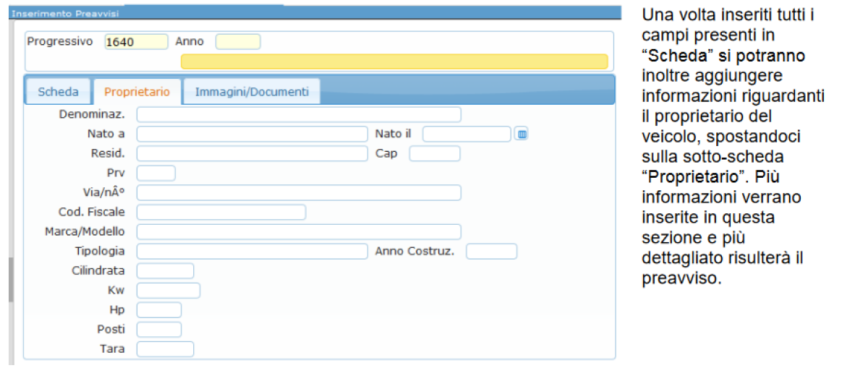Click the Marca/Modello input field
Screen dimensions: 868x368
click(x=299, y=231)
